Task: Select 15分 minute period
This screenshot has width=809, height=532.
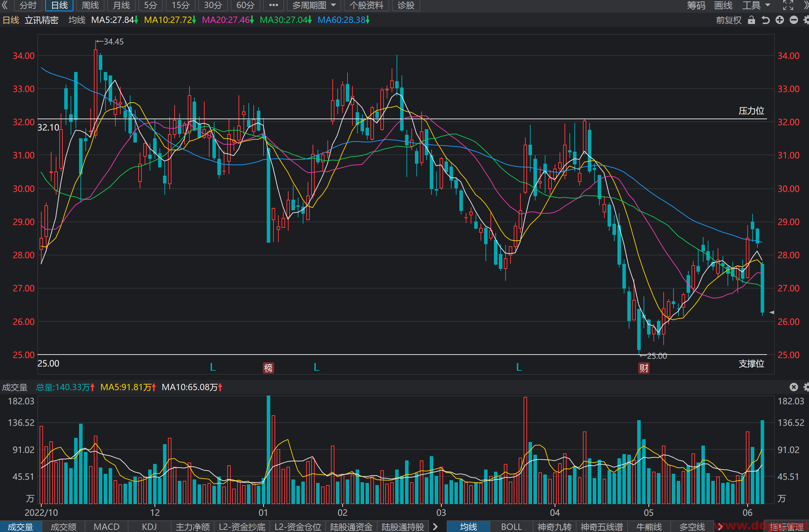Action: 181,5
